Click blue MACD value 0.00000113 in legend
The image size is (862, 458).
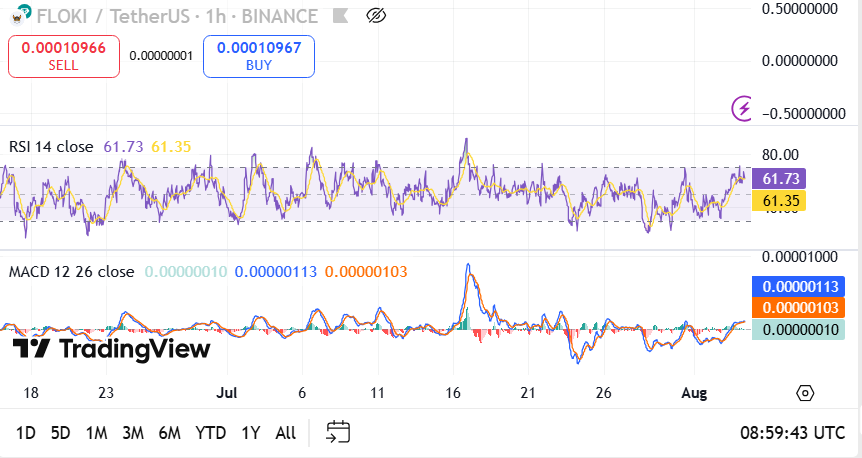[276, 272]
